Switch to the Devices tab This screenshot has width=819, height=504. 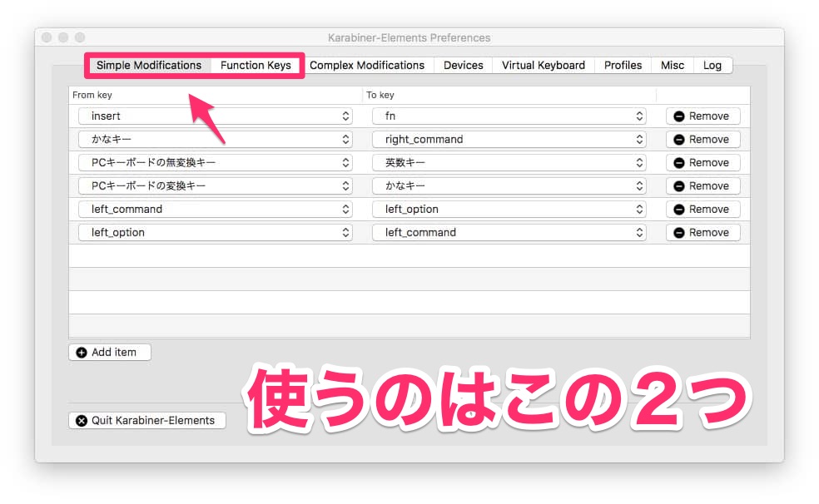(464, 65)
